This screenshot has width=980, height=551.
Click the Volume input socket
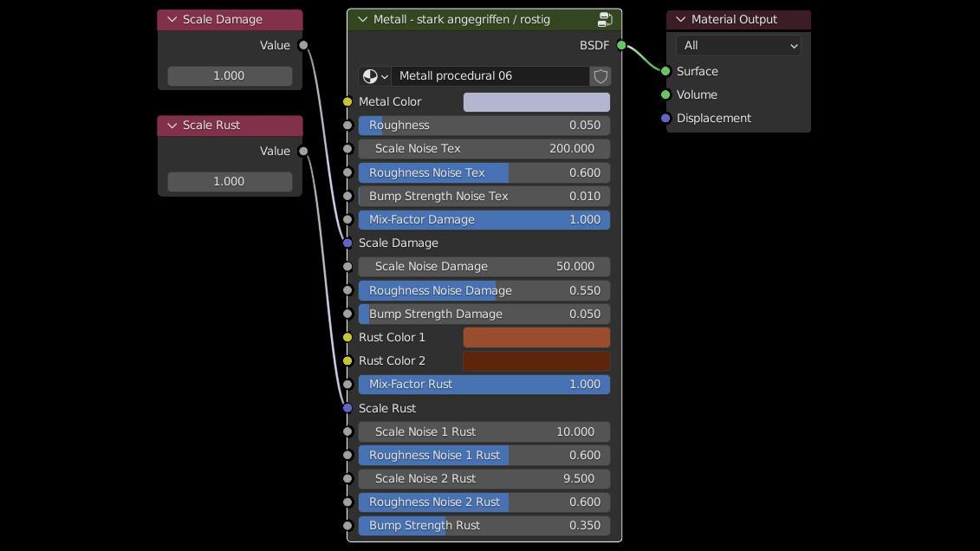(665, 94)
